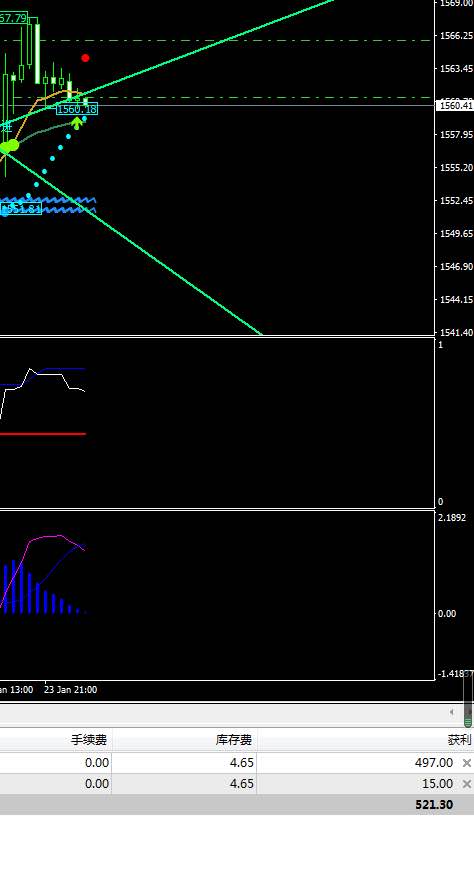Click 1555.20 on the price axis
Screen dimensions: 474x873
[x=456, y=168]
